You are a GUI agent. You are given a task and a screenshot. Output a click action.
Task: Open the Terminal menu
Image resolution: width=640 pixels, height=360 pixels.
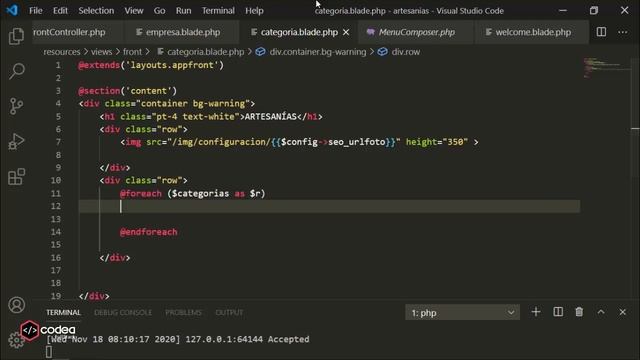coord(218,11)
